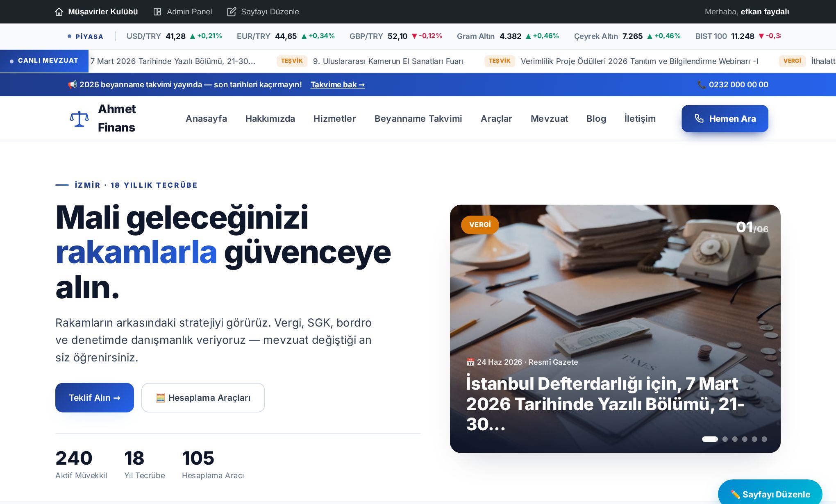
Task: Click the Ahmet Finans site name
Action: (117, 118)
